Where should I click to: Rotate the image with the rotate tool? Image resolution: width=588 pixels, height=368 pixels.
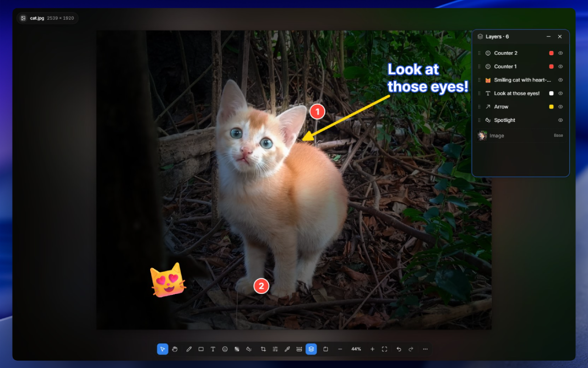(x=326, y=349)
